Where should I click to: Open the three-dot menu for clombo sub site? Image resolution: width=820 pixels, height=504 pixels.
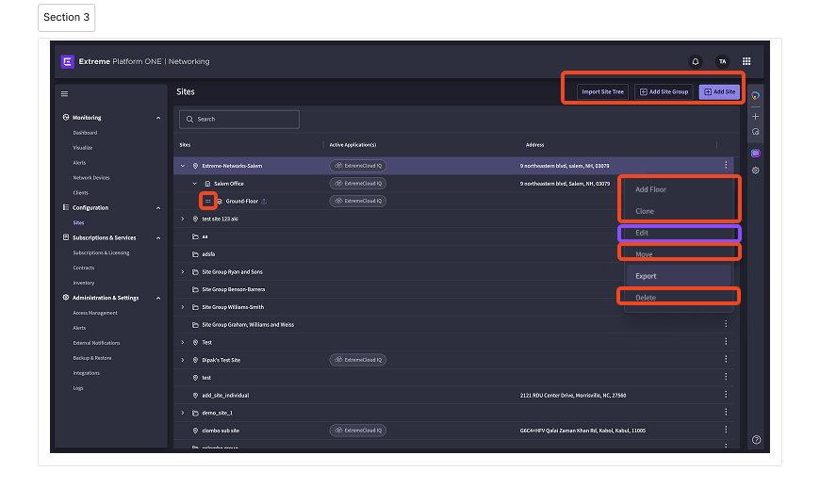[x=726, y=430]
